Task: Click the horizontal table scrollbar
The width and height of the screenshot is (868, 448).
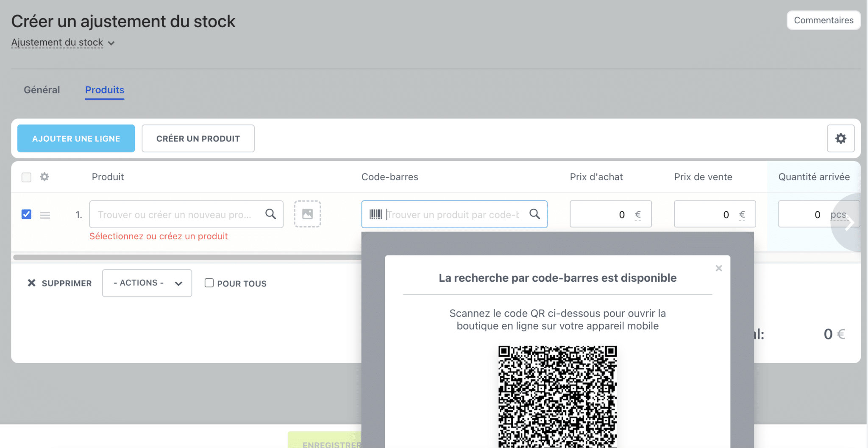Action: pos(187,257)
